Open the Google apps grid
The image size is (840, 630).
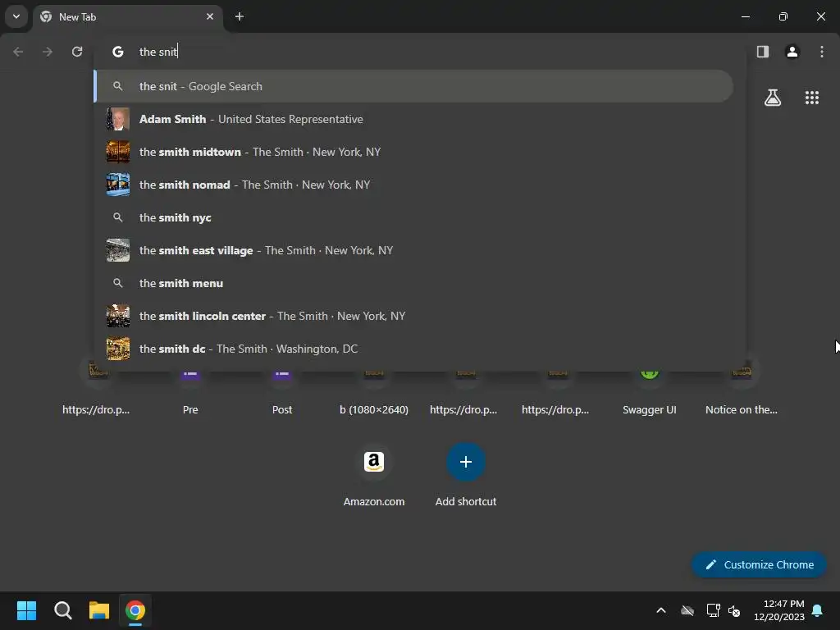pyautogui.click(x=812, y=98)
